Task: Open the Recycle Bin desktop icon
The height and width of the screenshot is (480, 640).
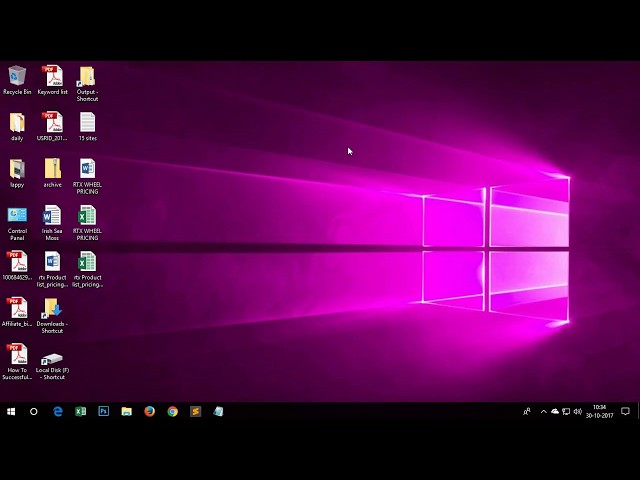Action: [17, 80]
